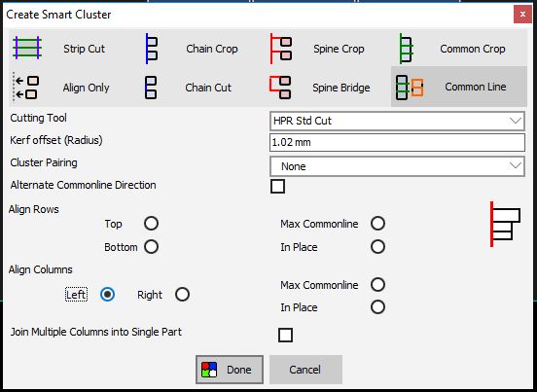
Task: Click the Done button
Action: 230,370
